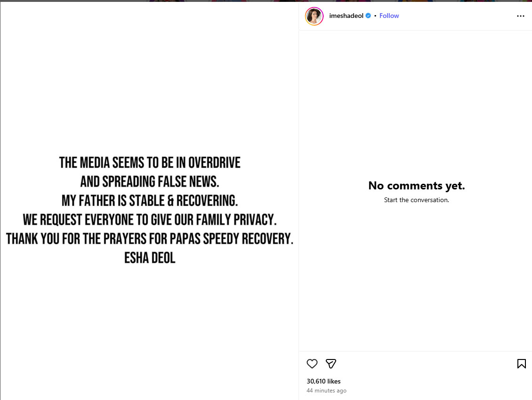Image resolution: width=532 pixels, height=400 pixels.
Task: Go to the imeshadeol username profile link
Action: 346,16
